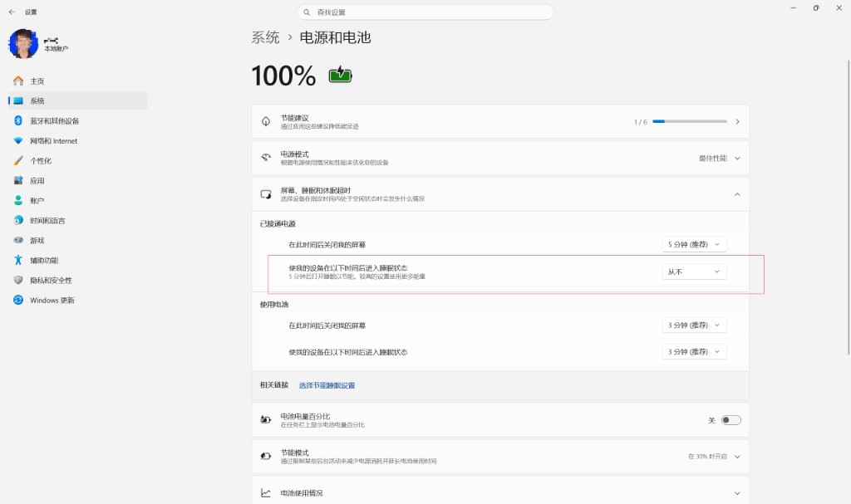Image resolution: width=851 pixels, height=504 pixels.
Task: Open the 选择节能睡眠设置 link
Action: click(x=327, y=385)
